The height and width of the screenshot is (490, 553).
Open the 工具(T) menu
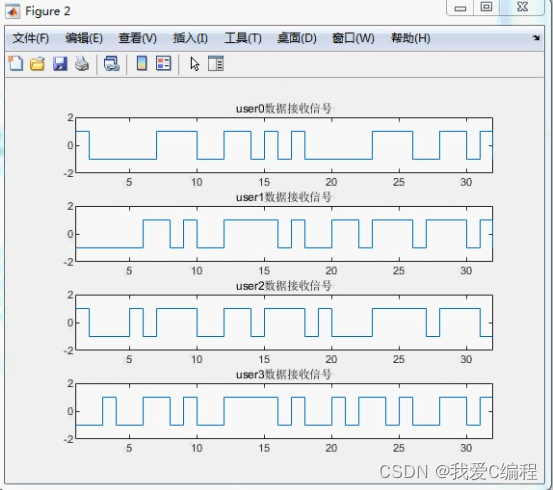[x=243, y=38]
